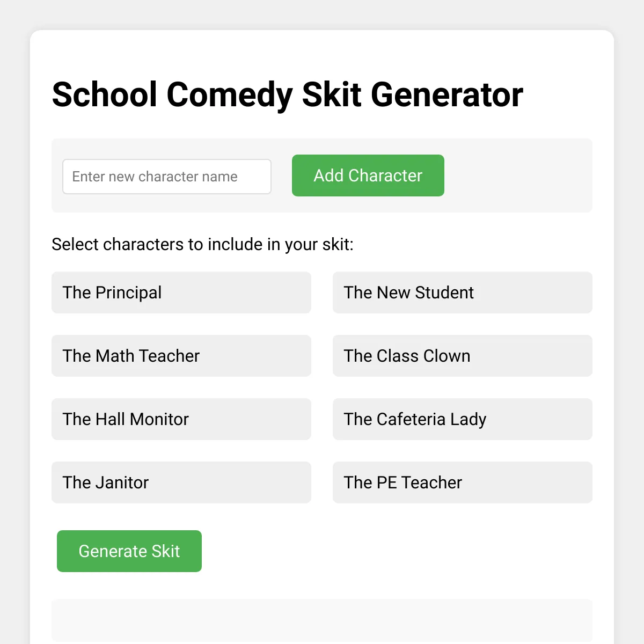The image size is (644, 644).
Task: Toggle The PE Teacher selection off
Action: click(462, 482)
